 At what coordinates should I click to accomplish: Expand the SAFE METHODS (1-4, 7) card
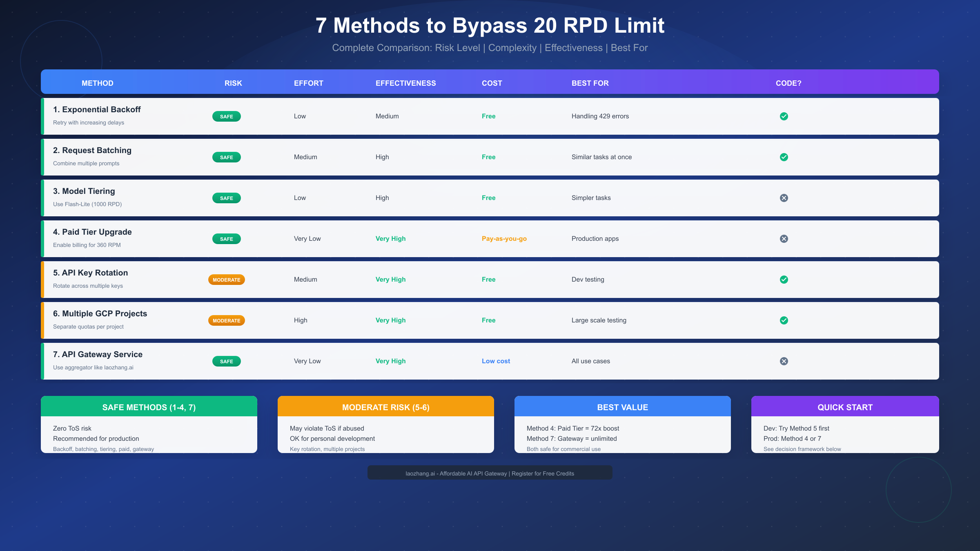pos(149,407)
